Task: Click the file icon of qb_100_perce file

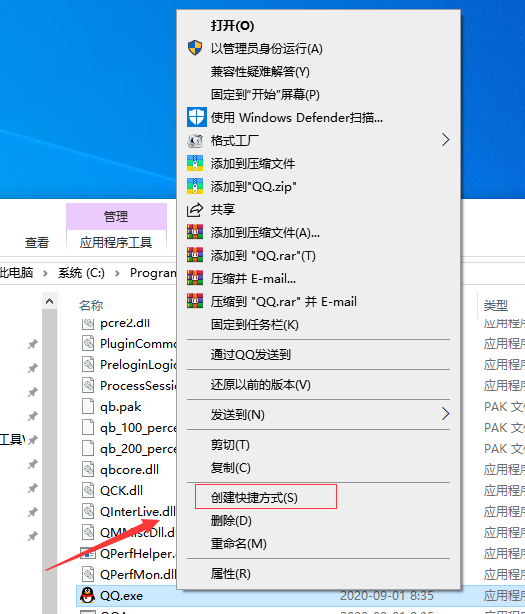Action: pos(88,428)
